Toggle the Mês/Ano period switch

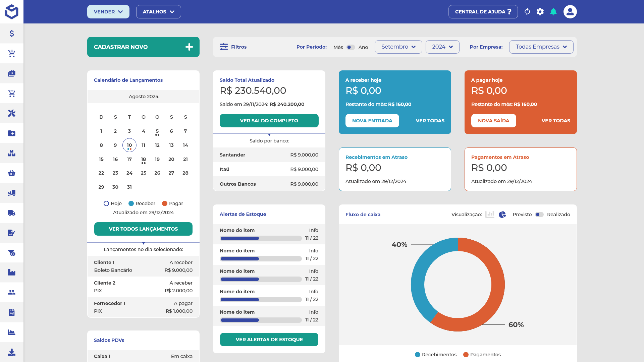(351, 47)
